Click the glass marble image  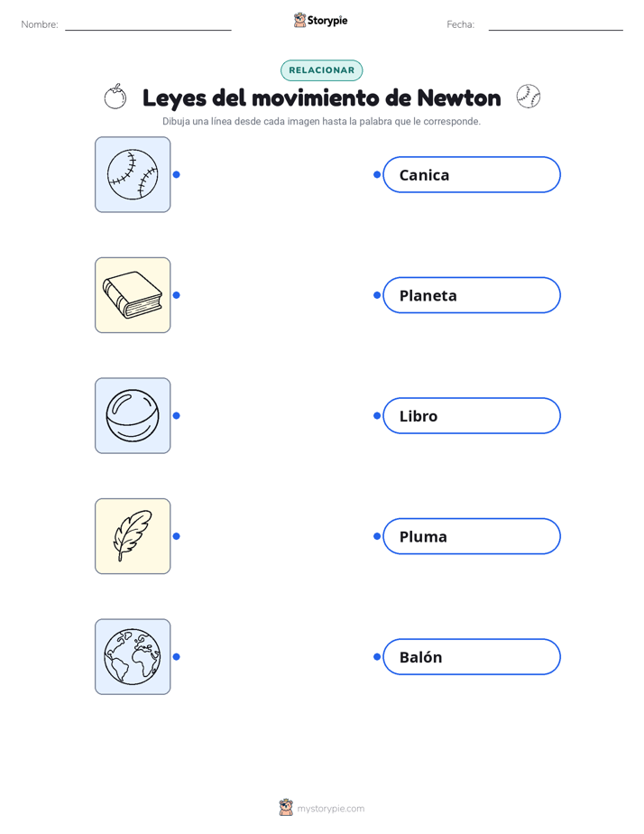pyautogui.click(x=133, y=415)
